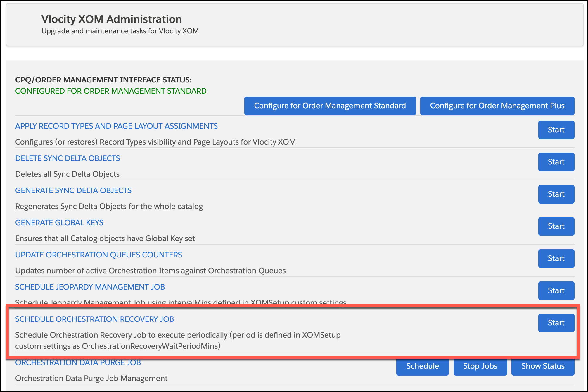The width and height of the screenshot is (588, 392).
Task: Open the Generate Sync Delta Objects link
Action: tap(73, 190)
